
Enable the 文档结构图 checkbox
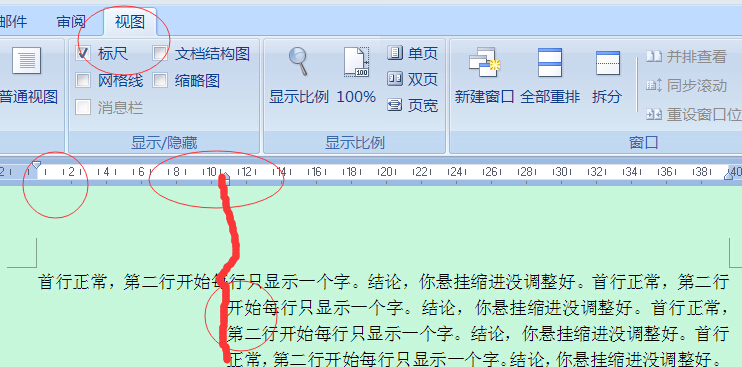(160, 53)
